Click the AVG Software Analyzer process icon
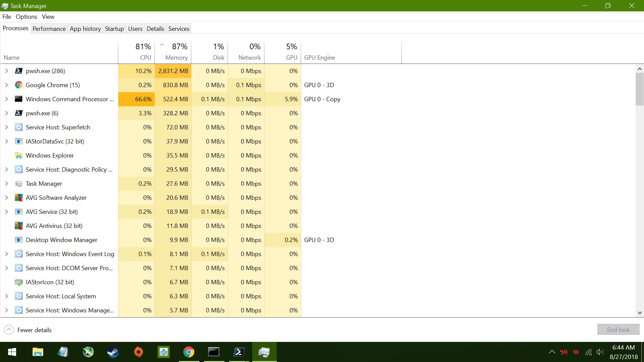This screenshot has height=362, width=644. pos(19,197)
